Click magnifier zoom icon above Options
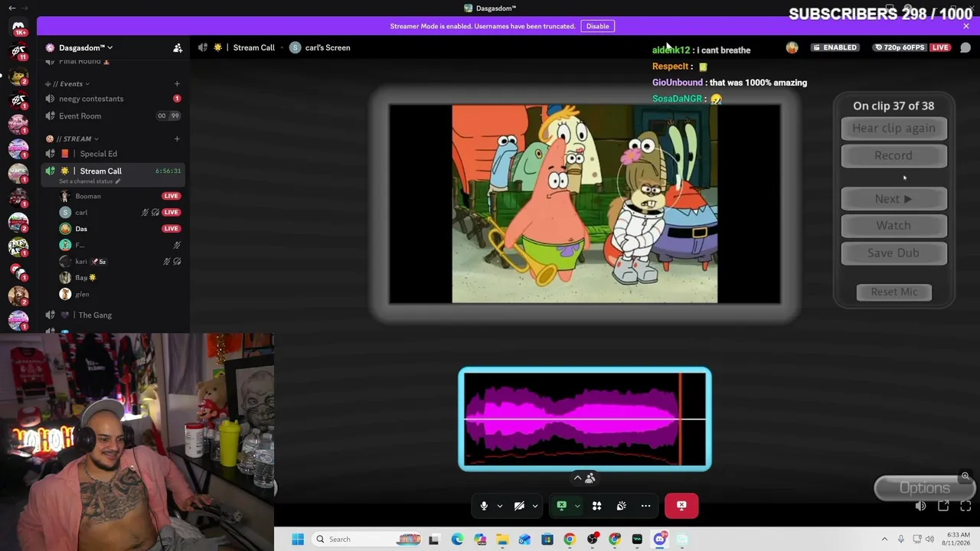 coord(965,476)
